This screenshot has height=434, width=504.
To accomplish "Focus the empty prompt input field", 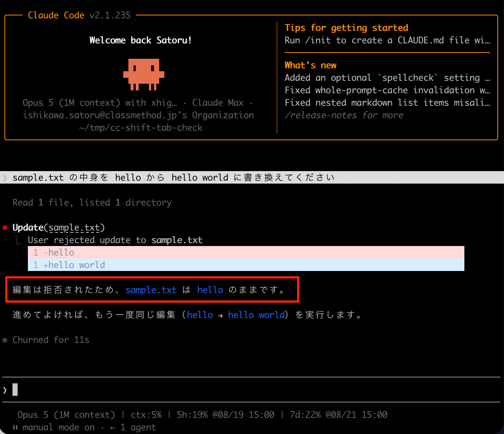I will 251,390.
